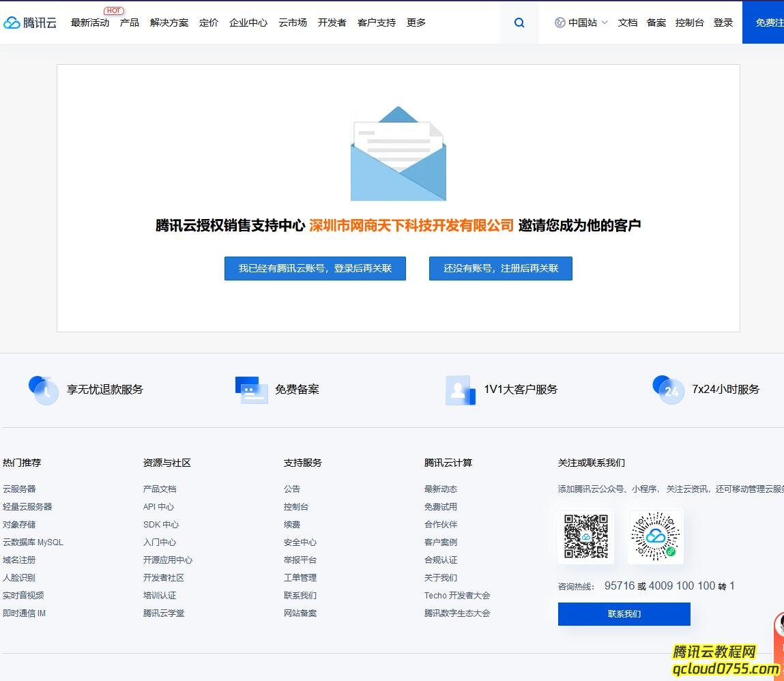784x681 pixels.
Task: Open 控制台 from top bar
Action: 690,23
